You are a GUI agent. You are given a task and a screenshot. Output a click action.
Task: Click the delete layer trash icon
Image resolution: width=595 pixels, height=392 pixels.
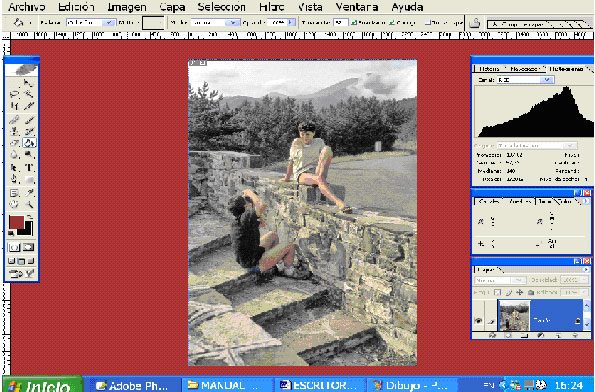pyautogui.click(x=575, y=335)
